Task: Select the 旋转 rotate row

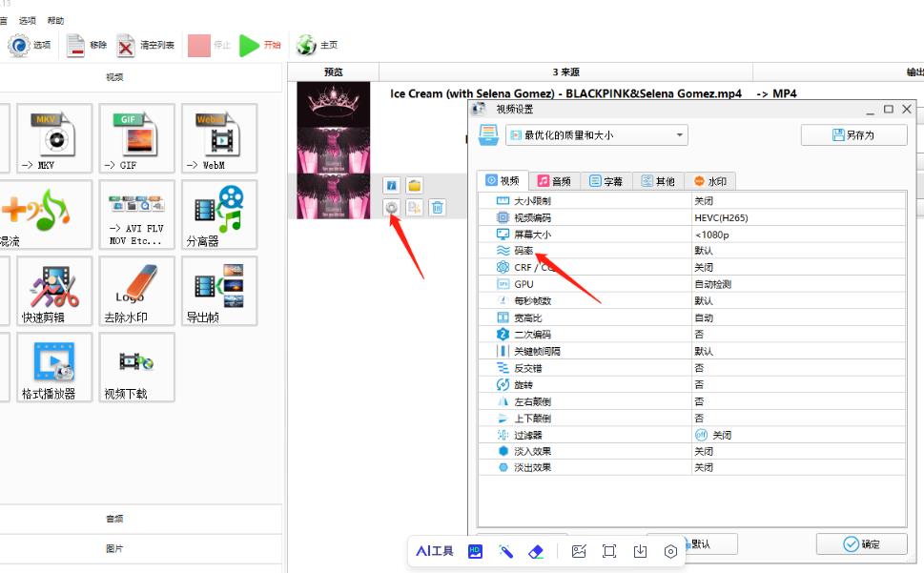Action: click(x=692, y=384)
